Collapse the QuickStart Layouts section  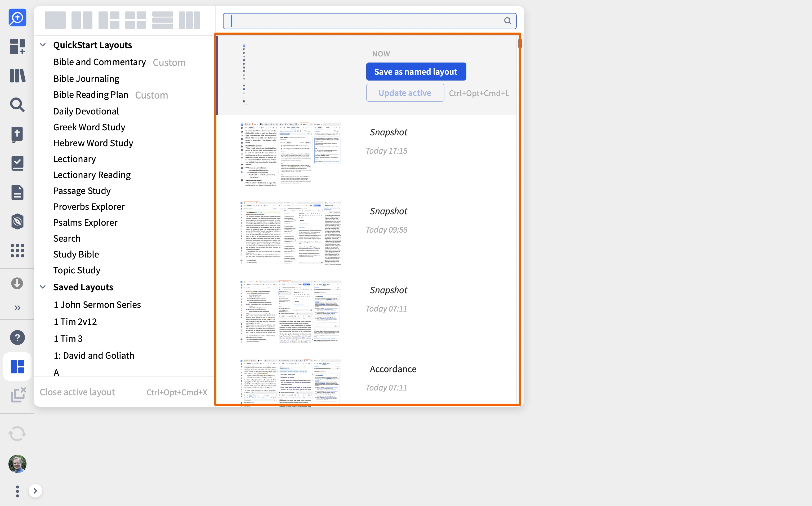43,45
